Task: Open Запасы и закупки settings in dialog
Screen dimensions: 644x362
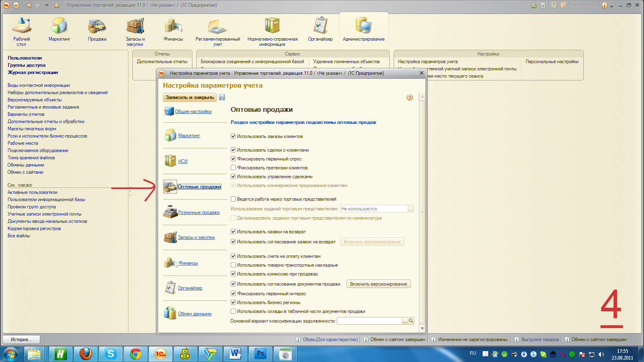Action: click(196, 237)
